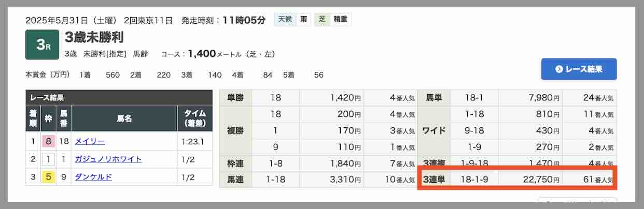Open the ダンケルド horse link
644x209 pixels.
tap(93, 177)
